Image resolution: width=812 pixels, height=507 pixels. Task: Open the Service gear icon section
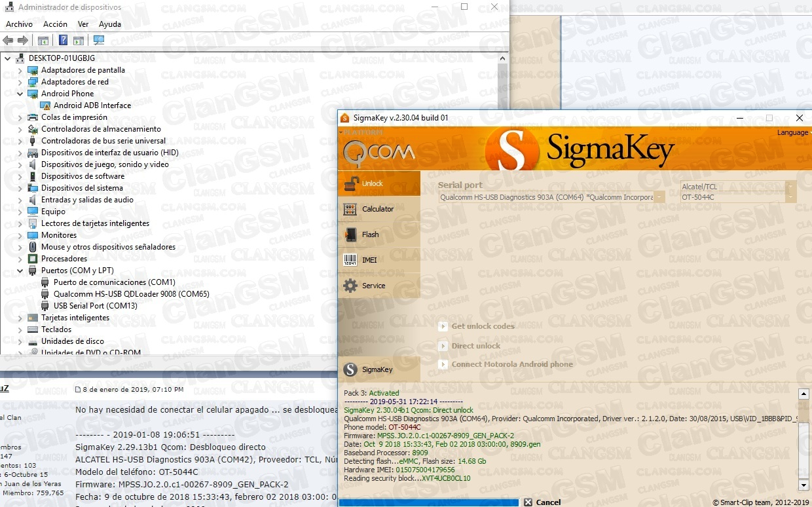[x=350, y=286]
